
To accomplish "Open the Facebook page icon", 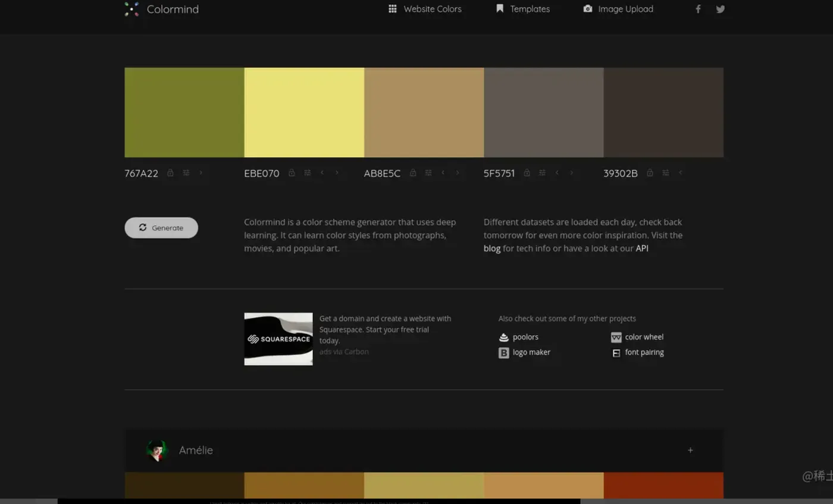I will (699, 9).
